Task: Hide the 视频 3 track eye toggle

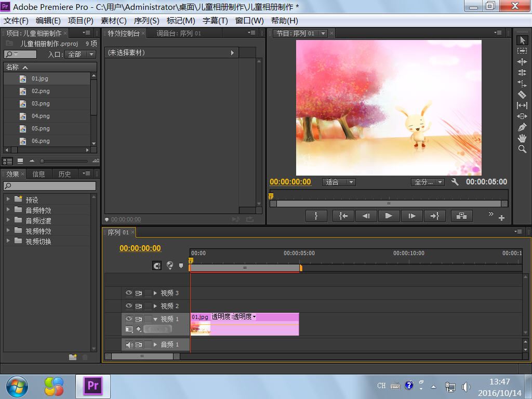Action: tap(129, 293)
